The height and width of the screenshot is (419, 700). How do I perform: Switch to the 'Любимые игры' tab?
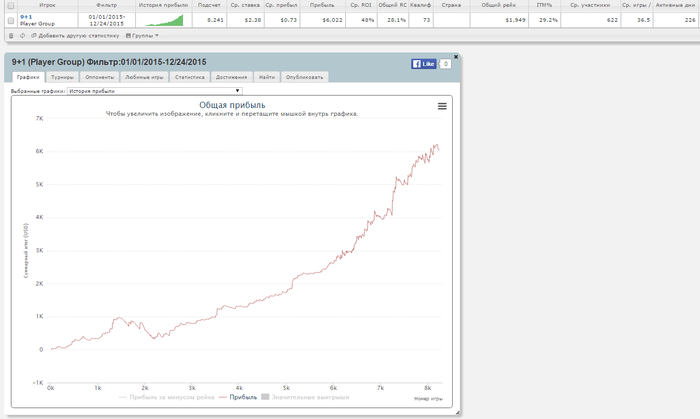coord(144,77)
